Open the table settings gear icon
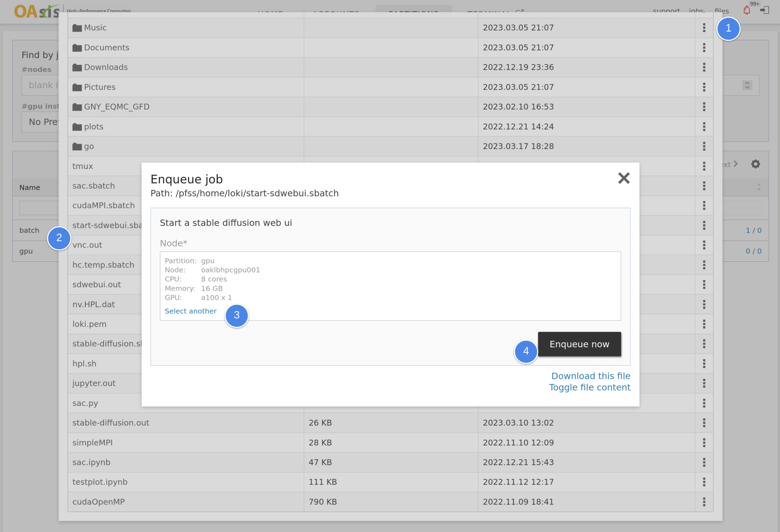 point(755,164)
